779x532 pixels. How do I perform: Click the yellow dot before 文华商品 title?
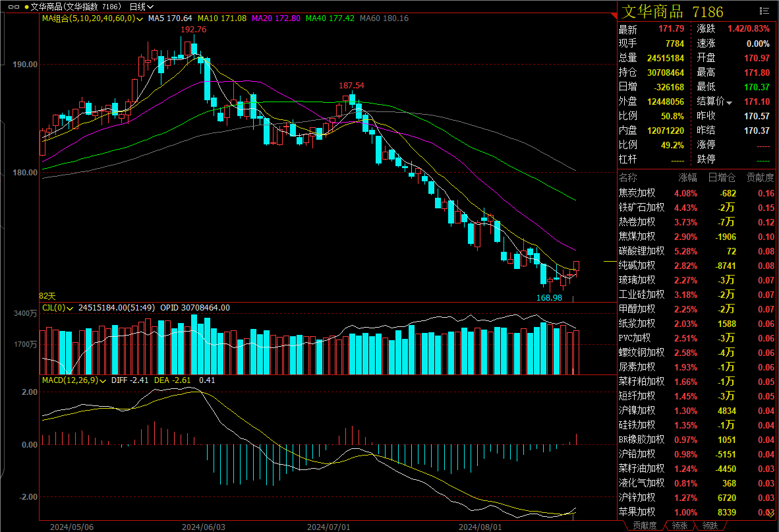coord(26,7)
